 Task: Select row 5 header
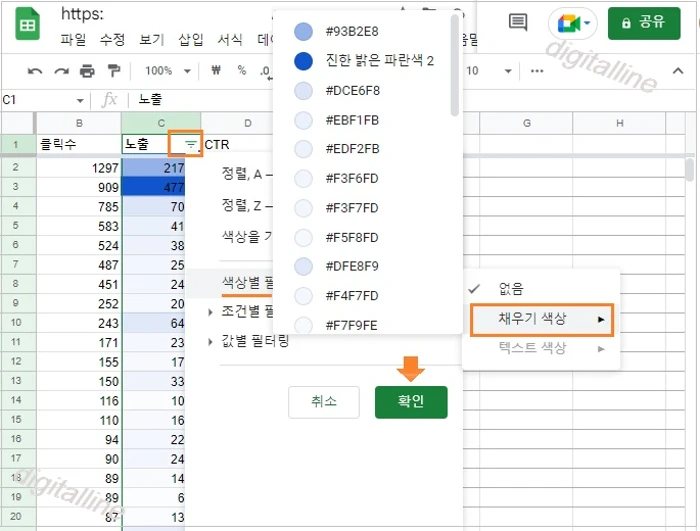tap(16, 226)
